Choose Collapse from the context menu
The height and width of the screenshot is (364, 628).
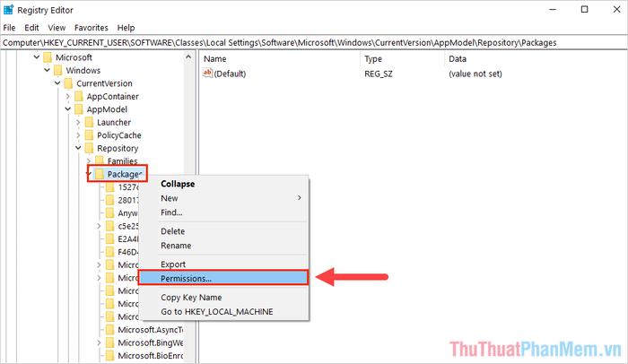click(223, 184)
